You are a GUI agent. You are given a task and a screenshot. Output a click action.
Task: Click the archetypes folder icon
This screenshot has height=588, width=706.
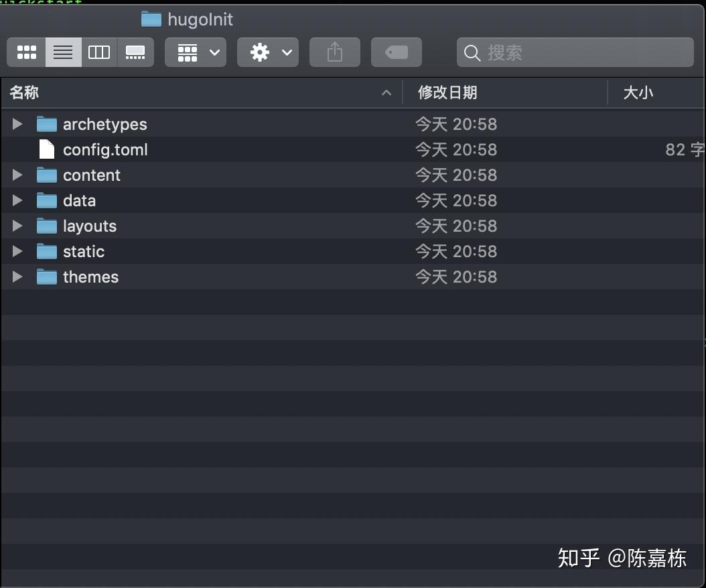(46, 124)
